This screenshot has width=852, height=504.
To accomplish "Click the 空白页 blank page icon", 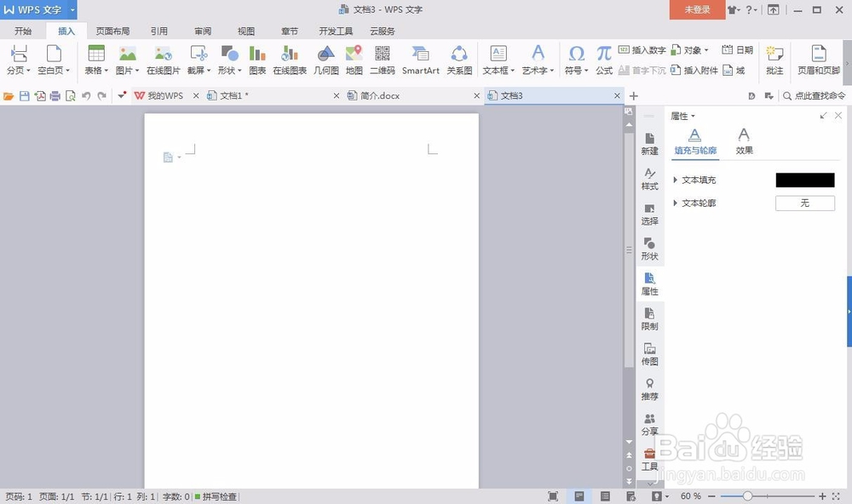I will pos(54,54).
